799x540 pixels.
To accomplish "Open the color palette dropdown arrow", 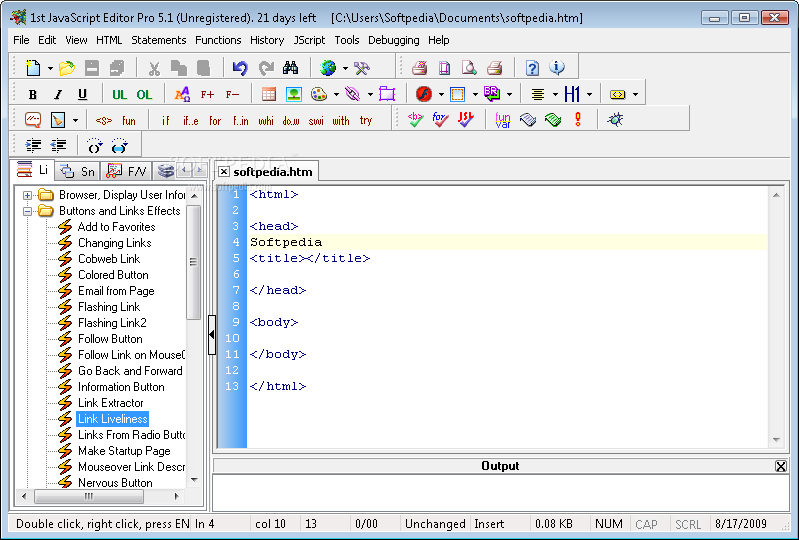I will (336, 95).
